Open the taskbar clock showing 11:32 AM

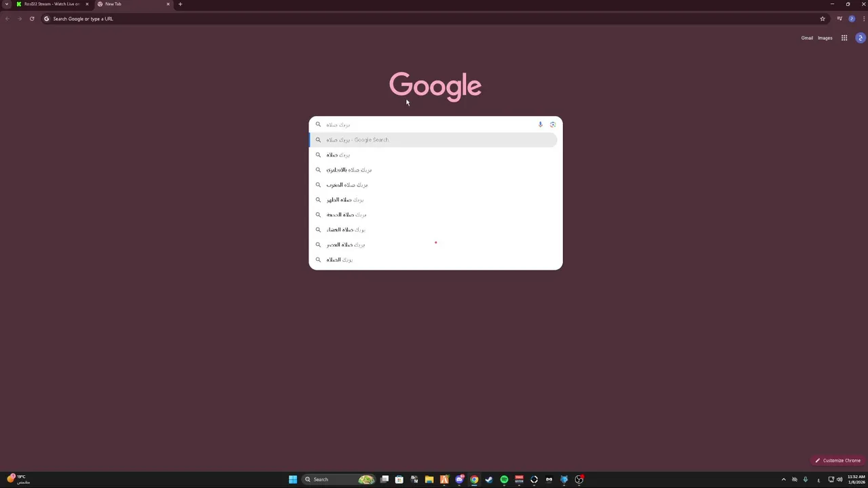click(x=856, y=479)
